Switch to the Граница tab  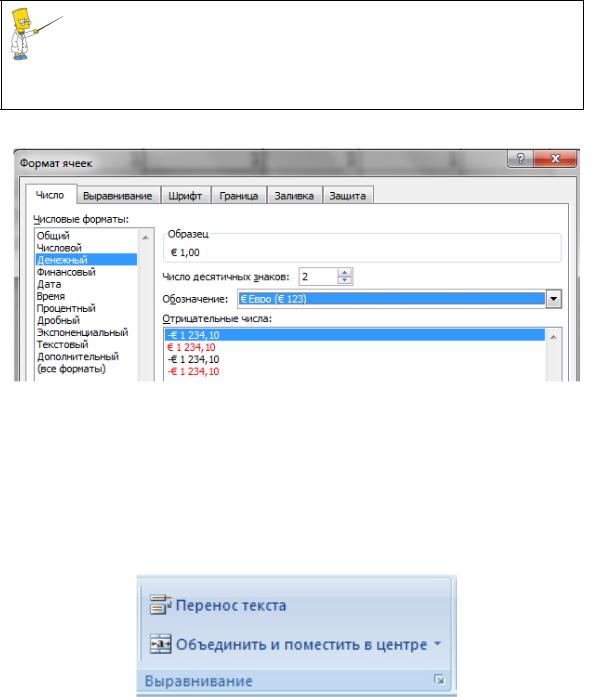(239, 196)
